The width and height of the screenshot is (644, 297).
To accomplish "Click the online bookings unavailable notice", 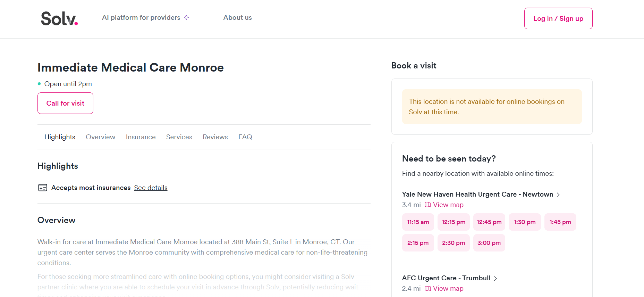I will click(x=492, y=107).
